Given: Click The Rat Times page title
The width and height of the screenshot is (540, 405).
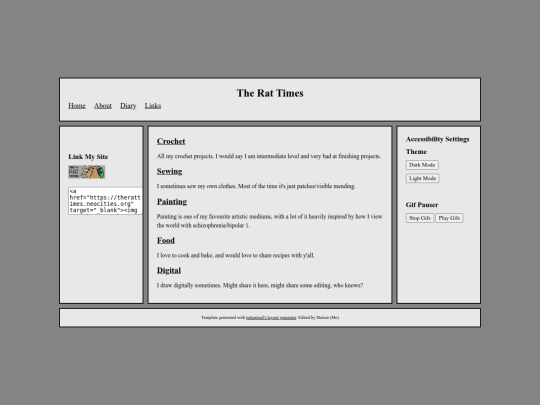Looking at the screenshot, I should click(x=270, y=93).
